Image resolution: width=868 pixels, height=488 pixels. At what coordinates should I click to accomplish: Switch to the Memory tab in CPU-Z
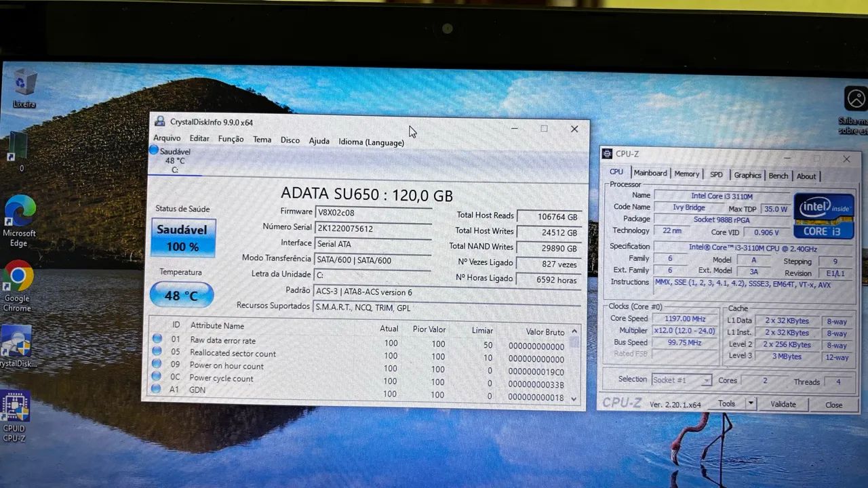click(686, 174)
